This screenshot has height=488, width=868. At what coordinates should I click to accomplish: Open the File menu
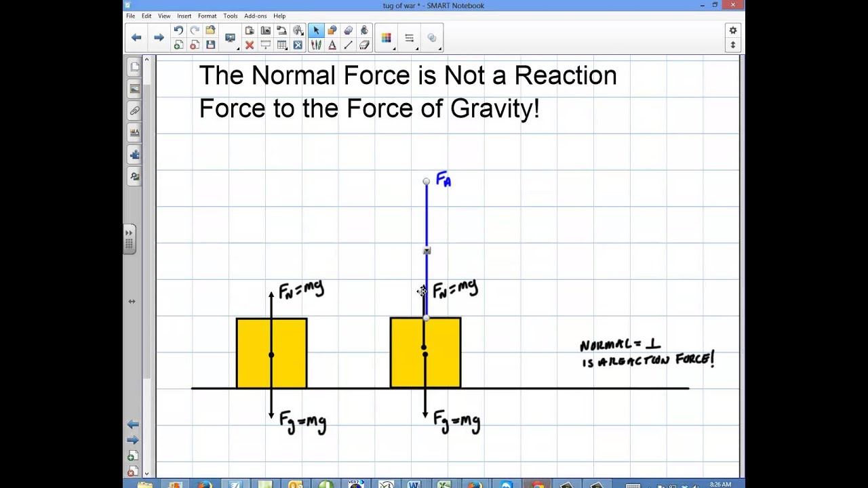pyautogui.click(x=130, y=16)
